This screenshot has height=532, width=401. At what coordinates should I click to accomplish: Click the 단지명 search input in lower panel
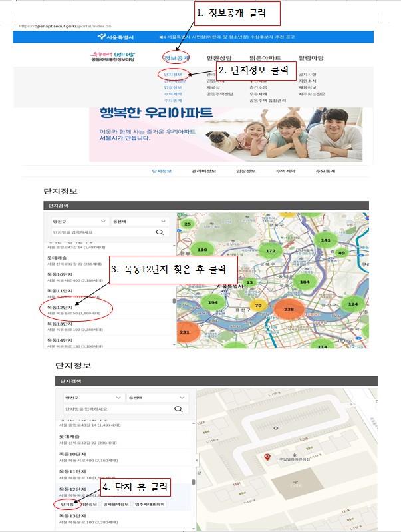tap(118, 409)
